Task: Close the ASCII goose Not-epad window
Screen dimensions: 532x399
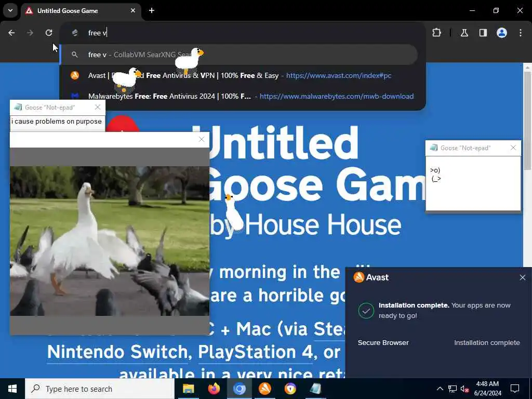Action: [513, 148]
